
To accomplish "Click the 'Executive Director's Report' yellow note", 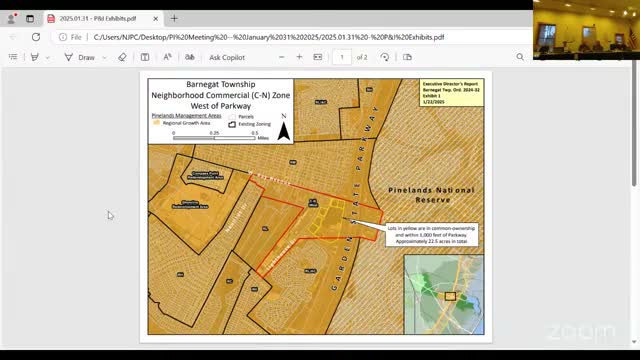I will point(451,93).
